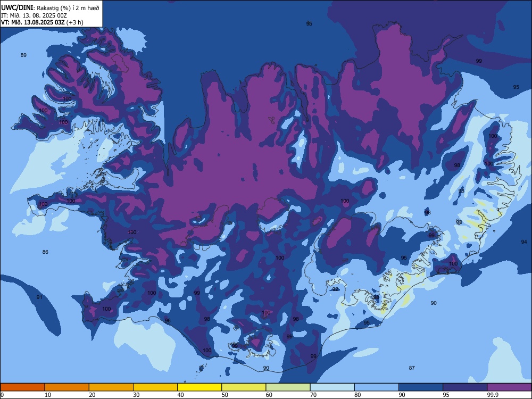
Task: Pick the light blue 80–90 legend swatch
Action: (x=377, y=387)
